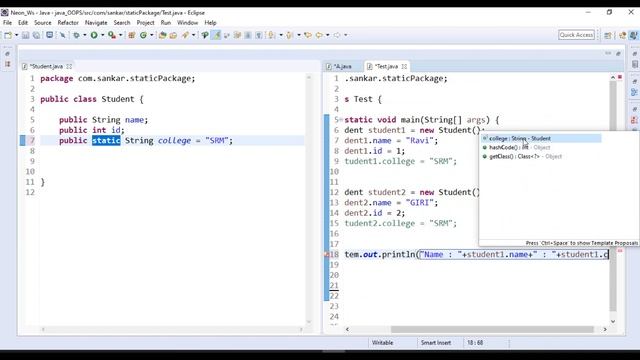This screenshot has height=360, width=640.
Task: Click the Writable status entry
Action: pyautogui.click(x=382, y=343)
